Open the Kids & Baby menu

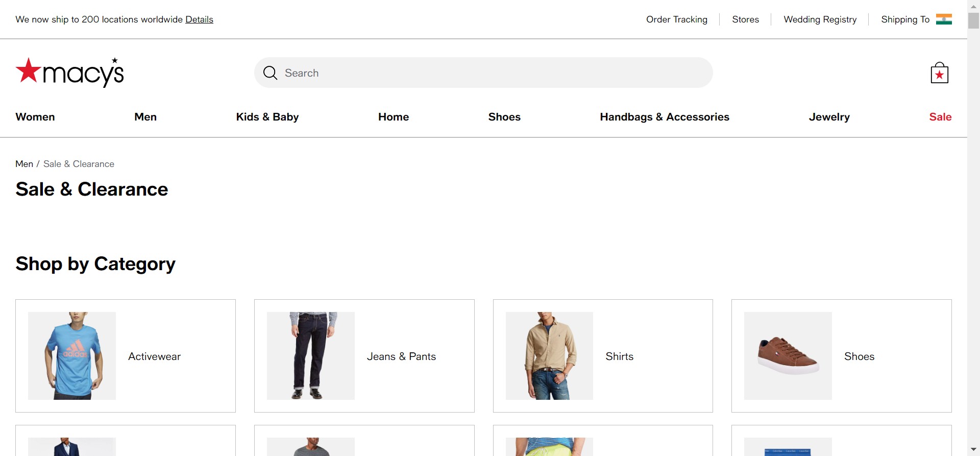(267, 117)
